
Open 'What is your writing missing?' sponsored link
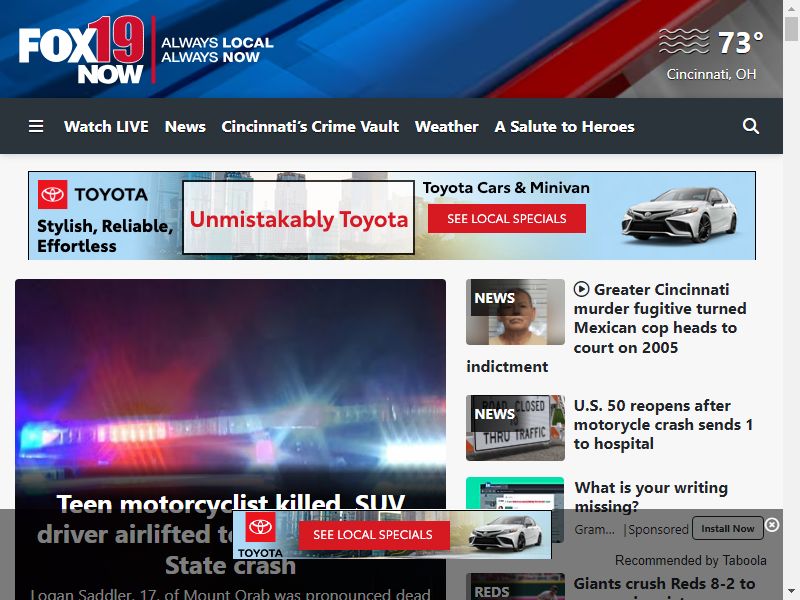pyautogui.click(x=651, y=496)
